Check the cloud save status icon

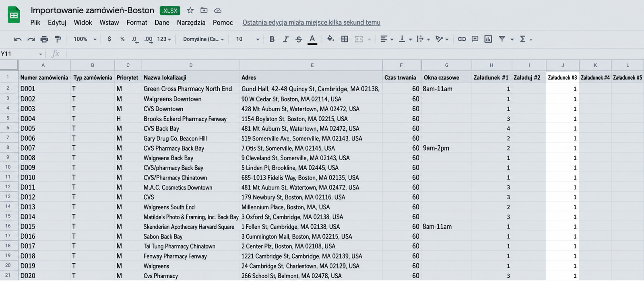(x=218, y=10)
